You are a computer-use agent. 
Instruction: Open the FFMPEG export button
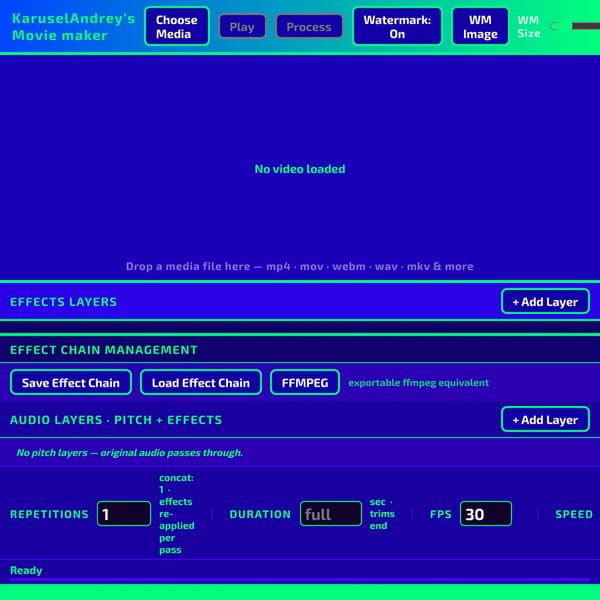(305, 382)
